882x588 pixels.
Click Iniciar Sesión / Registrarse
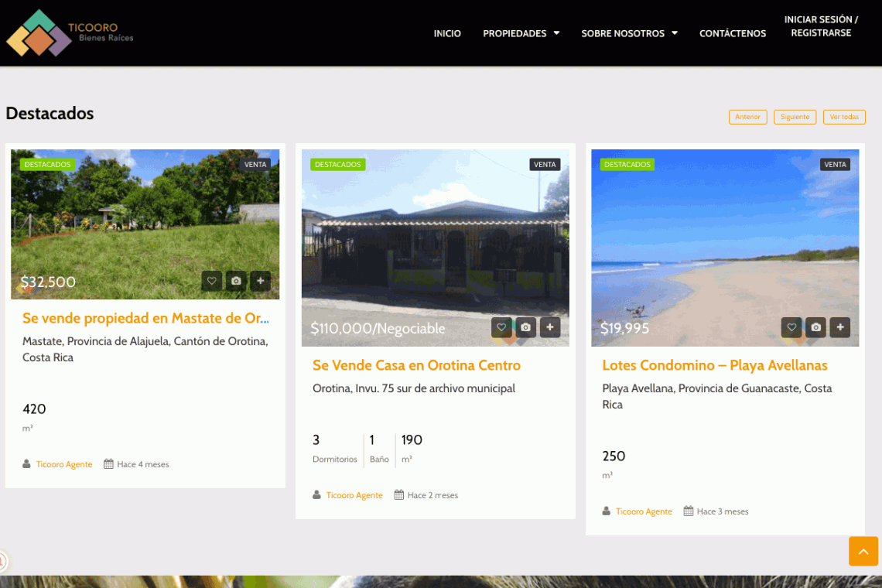click(x=821, y=26)
